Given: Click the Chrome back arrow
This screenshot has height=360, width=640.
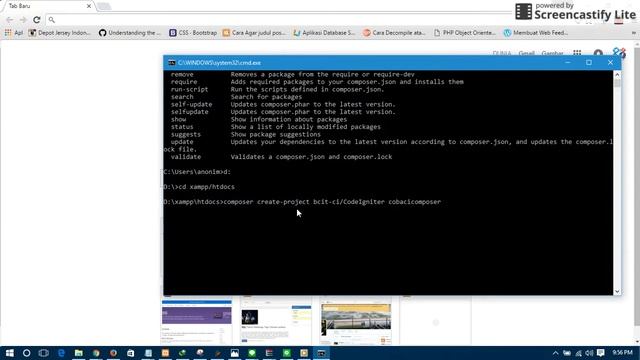Looking at the screenshot, I should (10, 20).
